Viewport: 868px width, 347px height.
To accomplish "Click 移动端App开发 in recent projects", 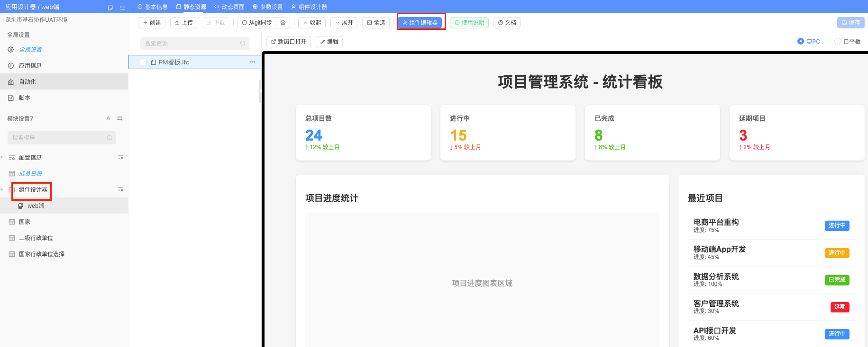I will coord(720,249).
